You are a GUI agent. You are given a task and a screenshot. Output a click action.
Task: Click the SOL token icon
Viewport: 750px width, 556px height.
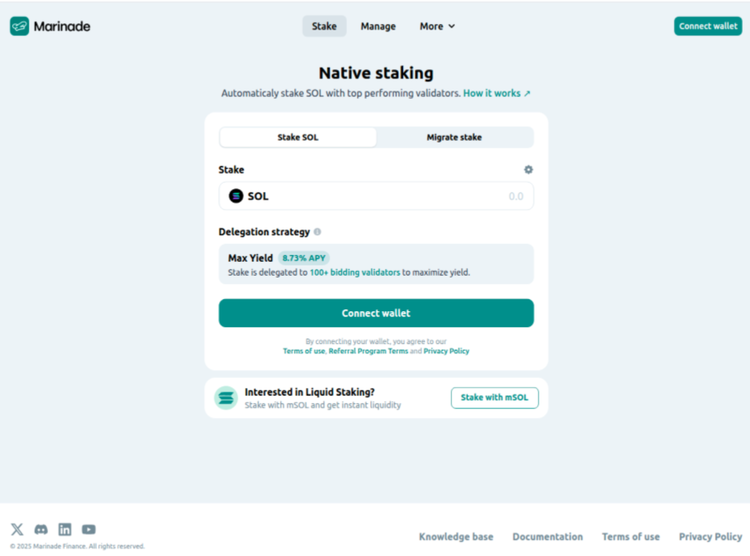point(236,196)
